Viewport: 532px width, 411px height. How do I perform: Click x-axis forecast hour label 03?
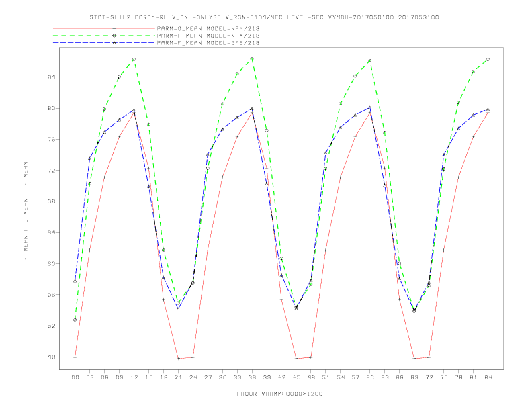click(x=89, y=377)
